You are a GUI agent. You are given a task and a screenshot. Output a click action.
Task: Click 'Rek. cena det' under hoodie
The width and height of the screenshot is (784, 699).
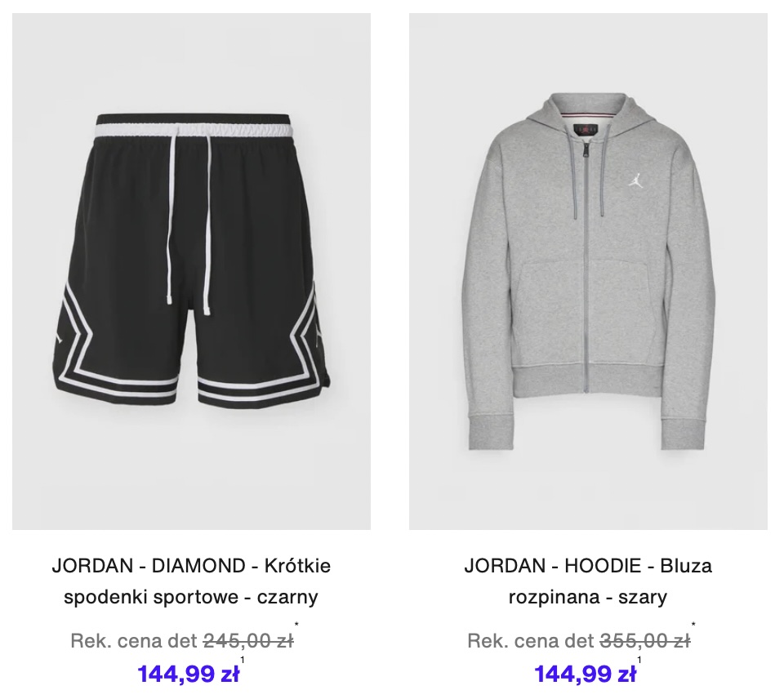tap(531, 640)
